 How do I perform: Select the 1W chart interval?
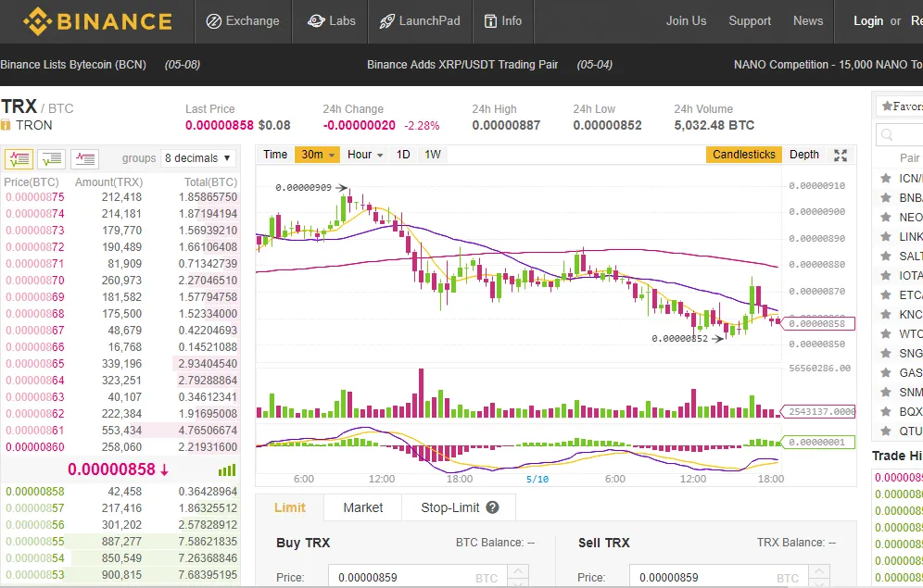[x=433, y=155]
